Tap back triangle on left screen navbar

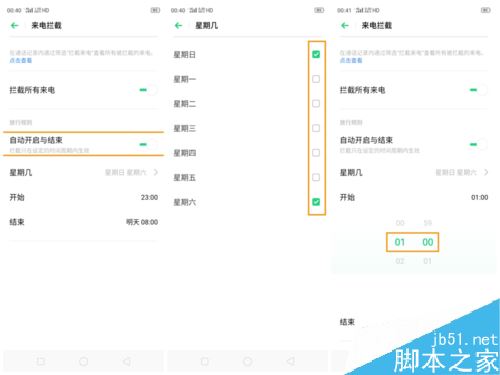coord(127,361)
